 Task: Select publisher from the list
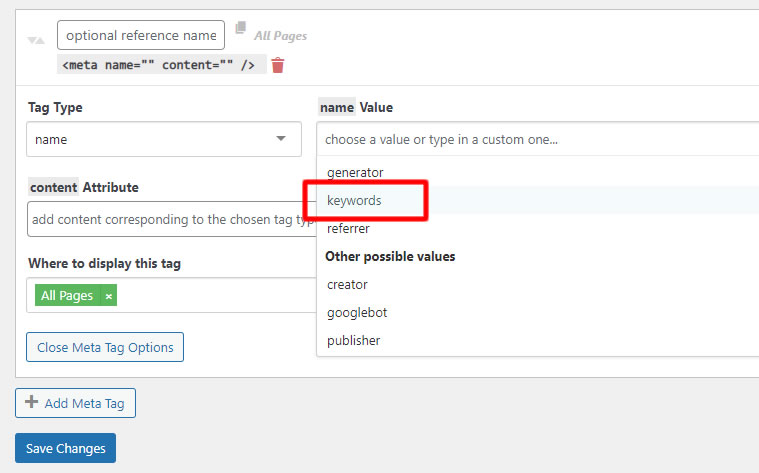[354, 340]
